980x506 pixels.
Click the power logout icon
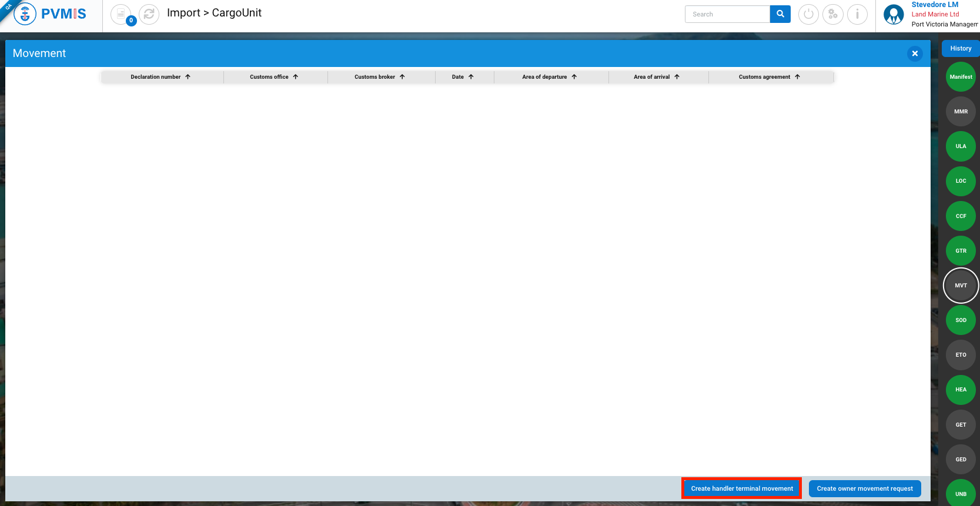point(808,14)
